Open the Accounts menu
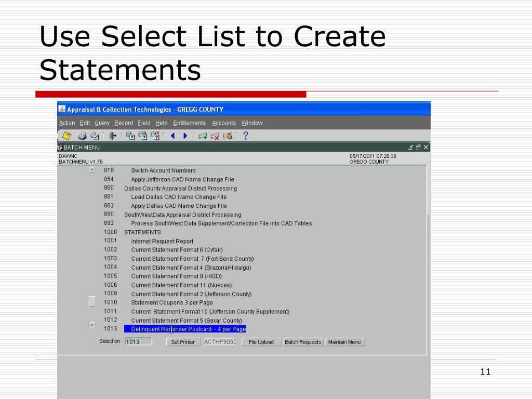The image size is (532, 399). (x=224, y=123)
